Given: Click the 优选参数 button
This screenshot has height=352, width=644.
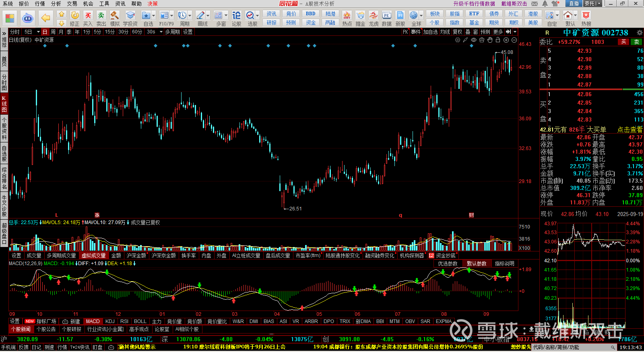Looking at the screenshot, I should [448, 263].
